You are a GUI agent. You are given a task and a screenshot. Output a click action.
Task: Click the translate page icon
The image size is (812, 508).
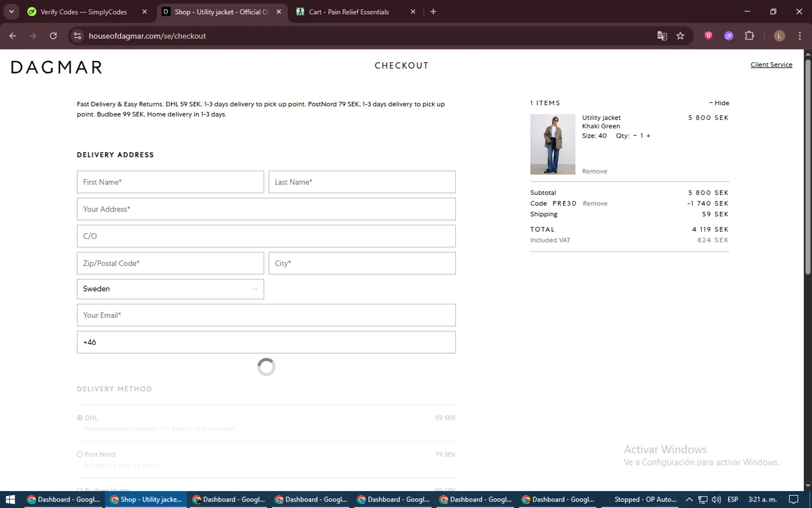662,36
